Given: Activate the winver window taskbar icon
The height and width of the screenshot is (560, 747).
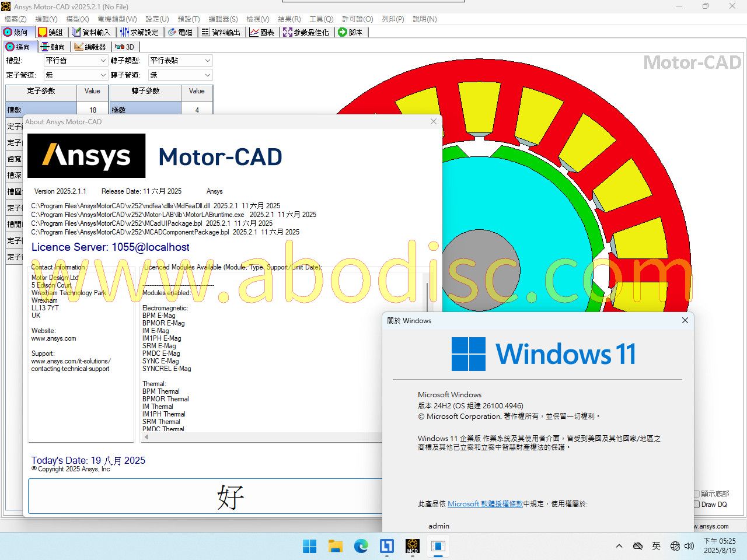Looking at the screenshot, I should pos(438,546).
